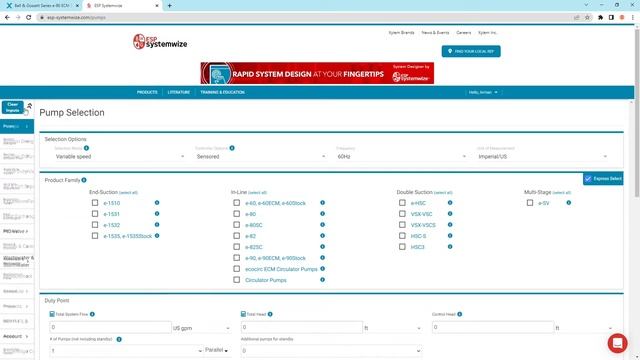Open the Total Head ft unit dropdown
This screenshot has height=360, width=640.
point(392,328)
